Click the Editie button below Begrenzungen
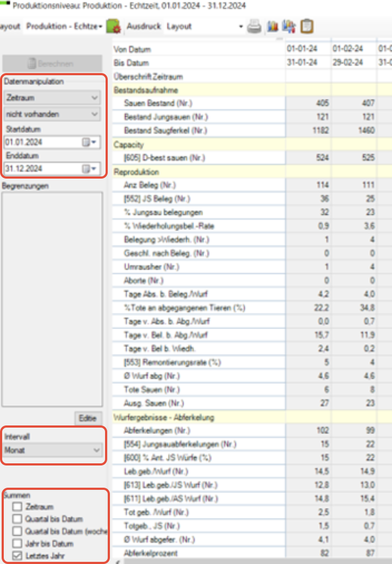This screenshot has height=564, width=392. point(88,418)
